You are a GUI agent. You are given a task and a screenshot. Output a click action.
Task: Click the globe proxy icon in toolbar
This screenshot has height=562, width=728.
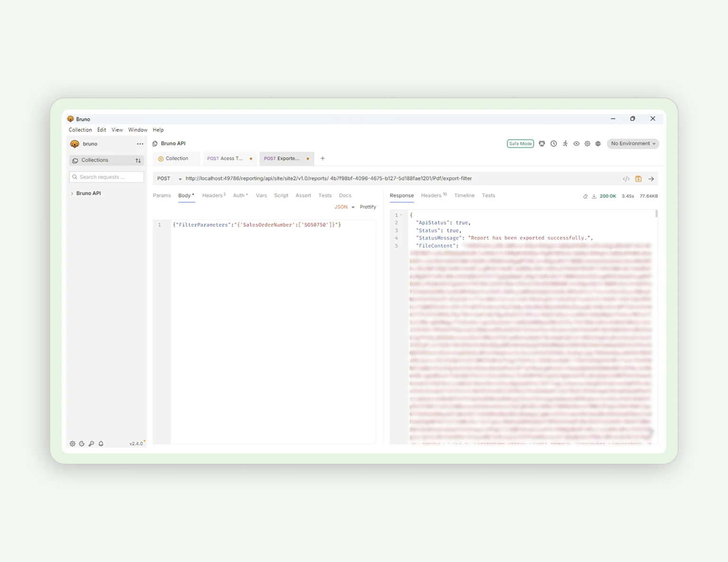tap(598, 143)
